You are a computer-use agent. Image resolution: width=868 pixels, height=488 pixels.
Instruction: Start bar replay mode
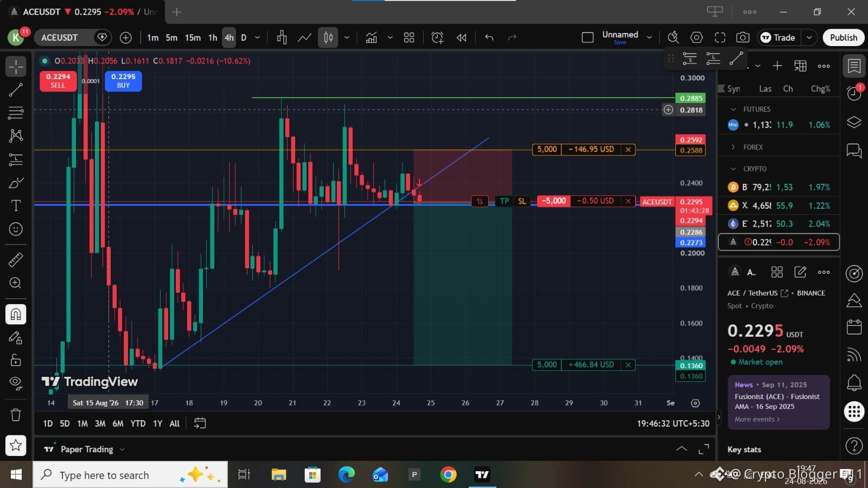pos(462,37)
